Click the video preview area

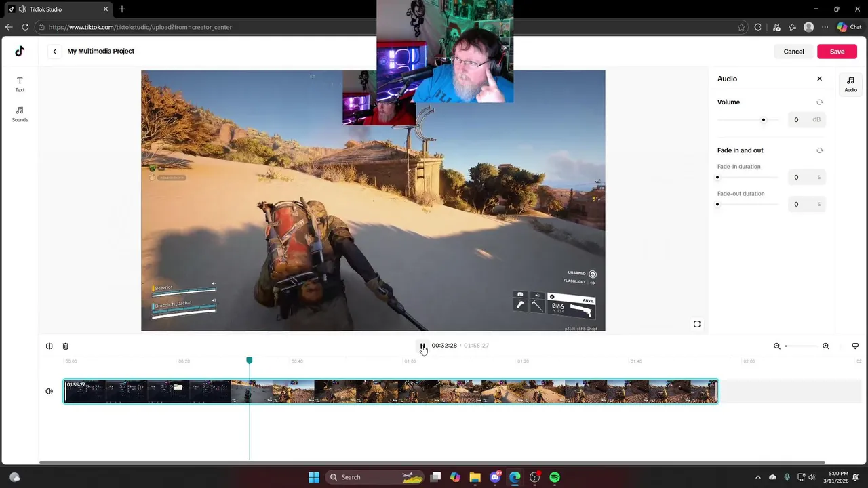click(x=373, y=201)
